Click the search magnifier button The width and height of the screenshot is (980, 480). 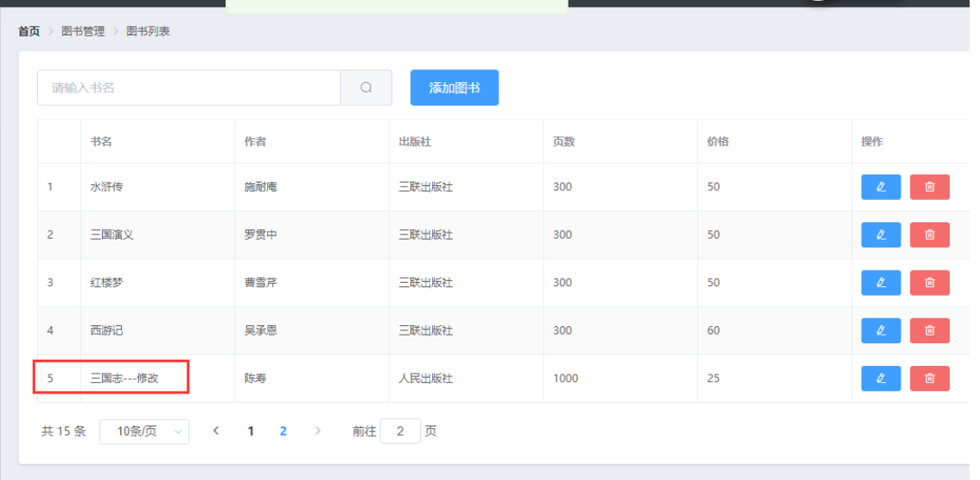(x=366, y=87)
